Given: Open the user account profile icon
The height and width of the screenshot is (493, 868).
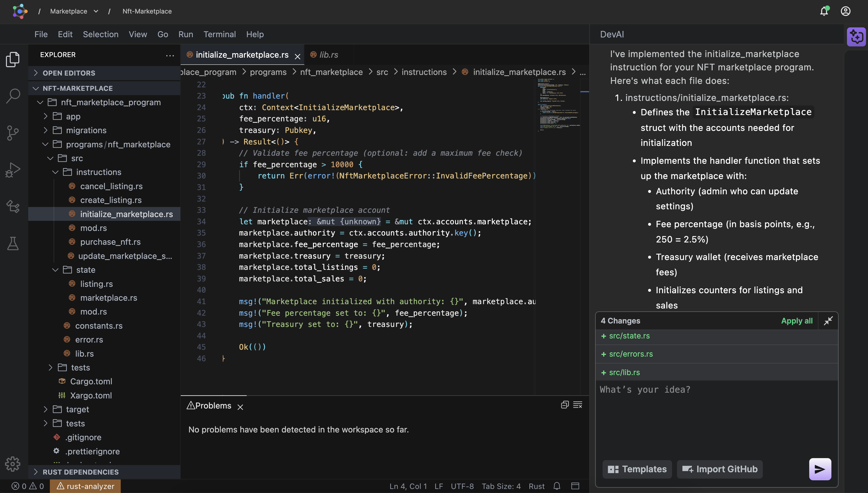Looking at the screenshot, I should tap(846, 11).
